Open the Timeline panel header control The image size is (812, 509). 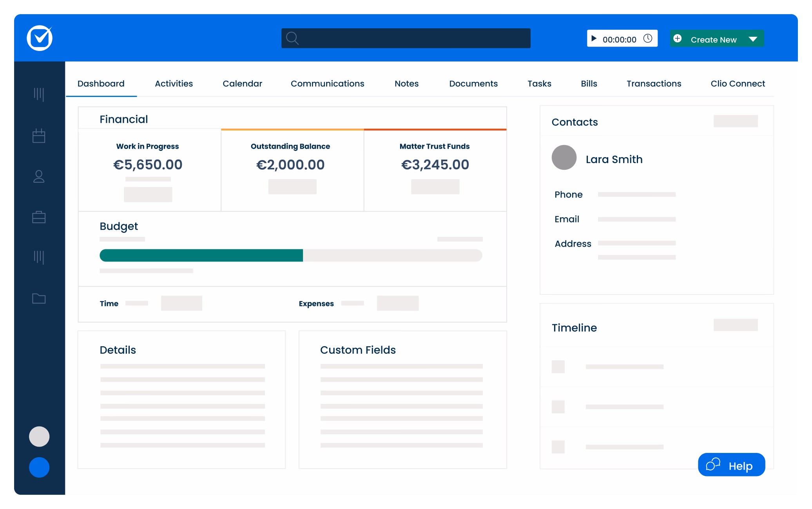coord(736,325)
